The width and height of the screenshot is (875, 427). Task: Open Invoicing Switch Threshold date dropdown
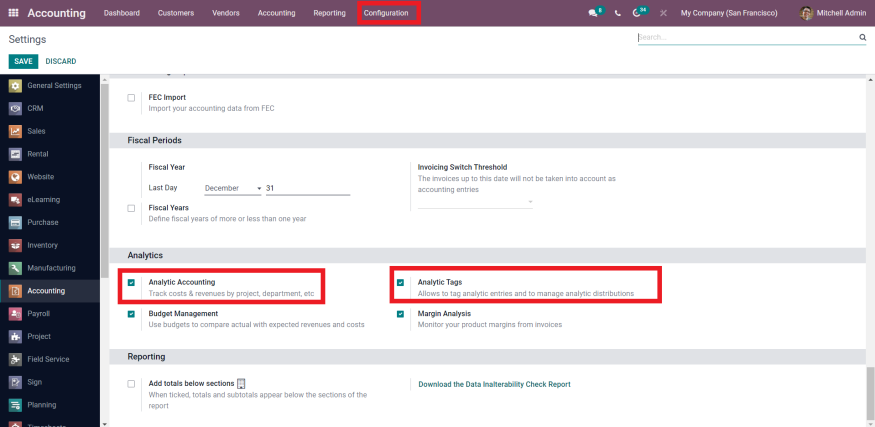pyautogui.click(x=475, y=202)
